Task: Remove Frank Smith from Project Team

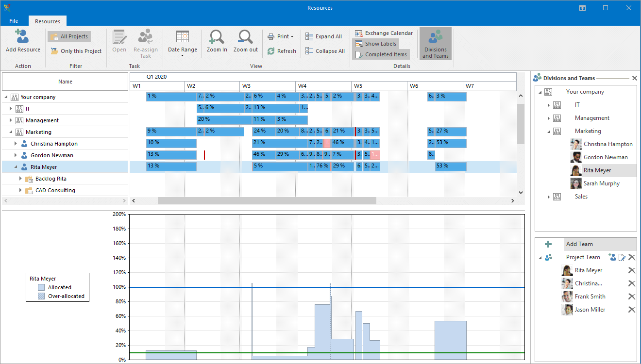Action: (x=632, y=297)
